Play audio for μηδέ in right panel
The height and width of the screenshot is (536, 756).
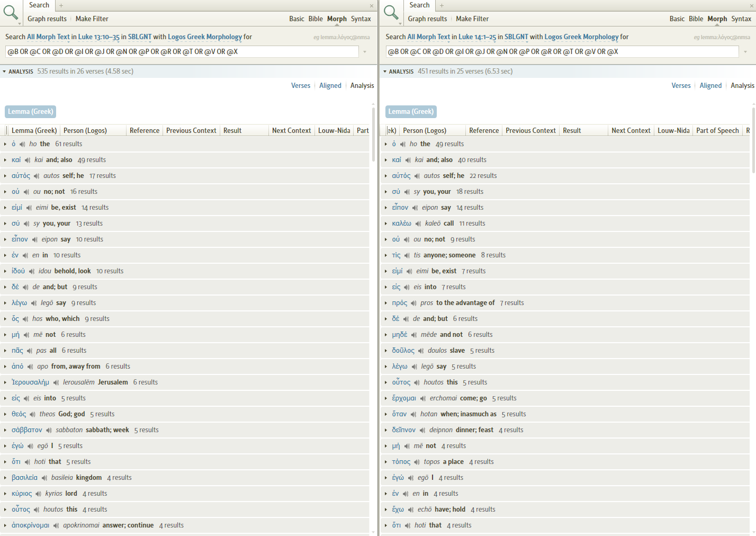pos(414,335)
